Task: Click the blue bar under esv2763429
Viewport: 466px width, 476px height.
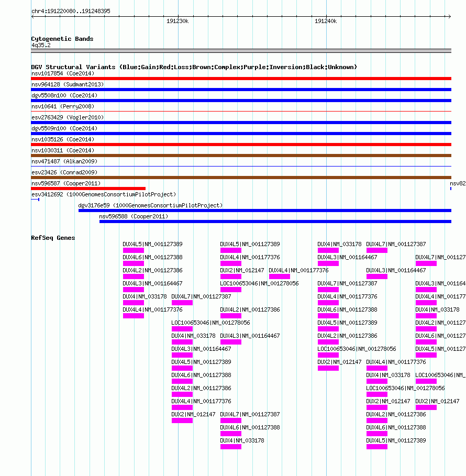Action: [241, 123]
